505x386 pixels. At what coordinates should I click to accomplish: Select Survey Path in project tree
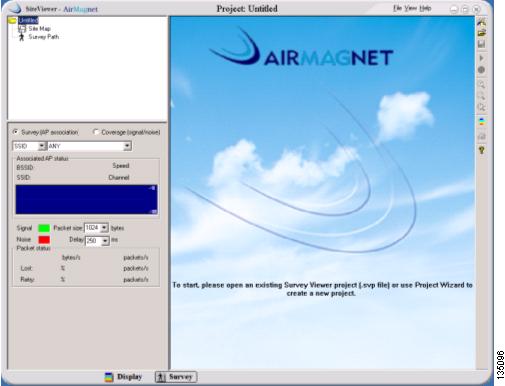[44, 37]
